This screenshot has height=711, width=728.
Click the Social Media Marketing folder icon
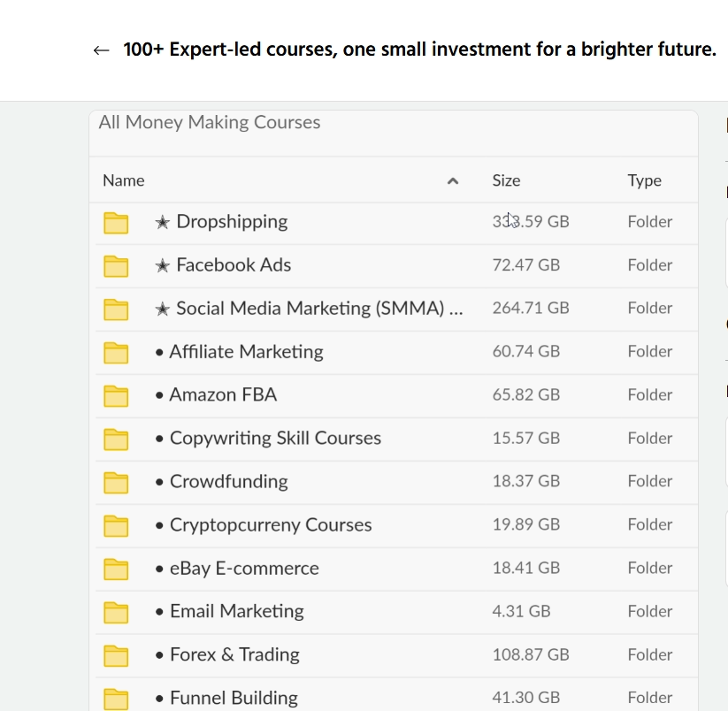click(116, 309)
